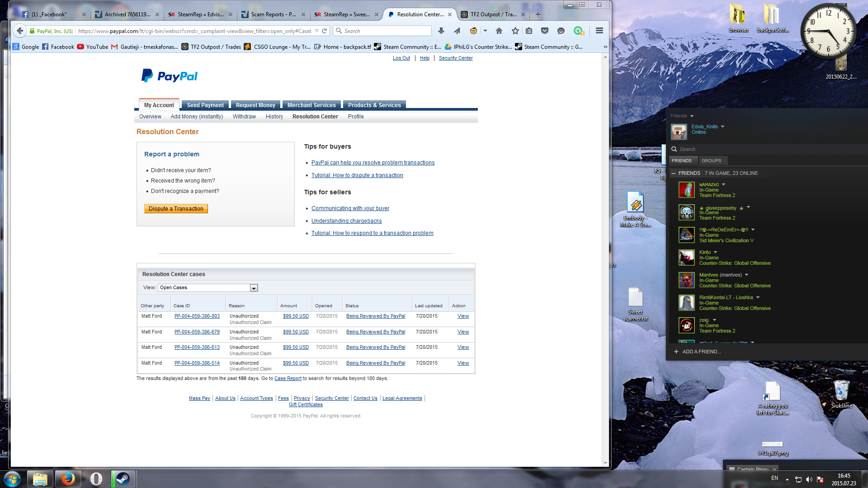This screenshot has width=868, height=488.
Task: Switch to the Send Payment tab
Action: pos(205,105)
